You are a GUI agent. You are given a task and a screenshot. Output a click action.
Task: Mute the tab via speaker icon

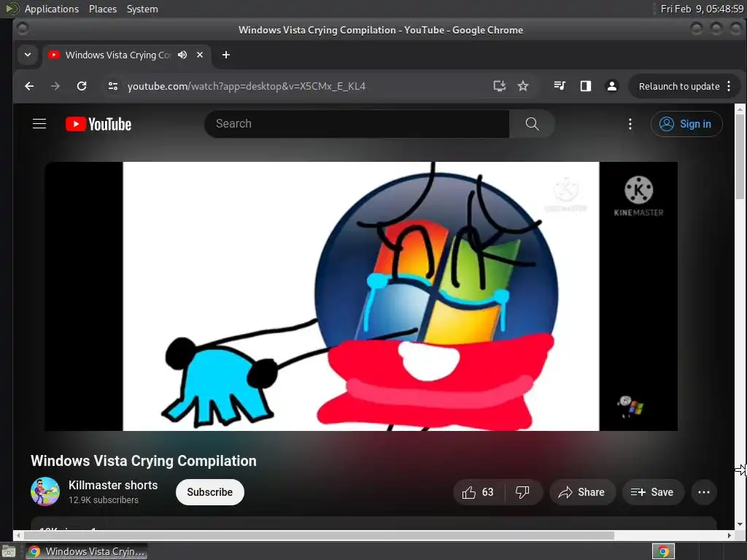click(x=182, y=55)
